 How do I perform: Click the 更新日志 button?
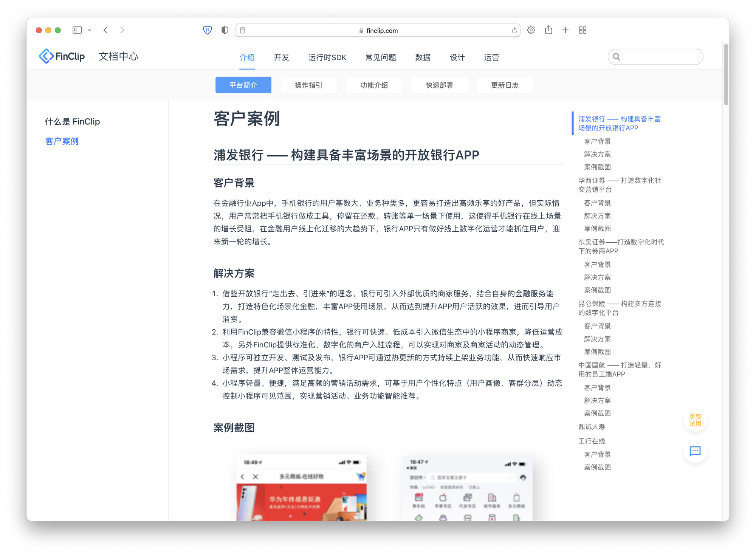tap(505, 85)
